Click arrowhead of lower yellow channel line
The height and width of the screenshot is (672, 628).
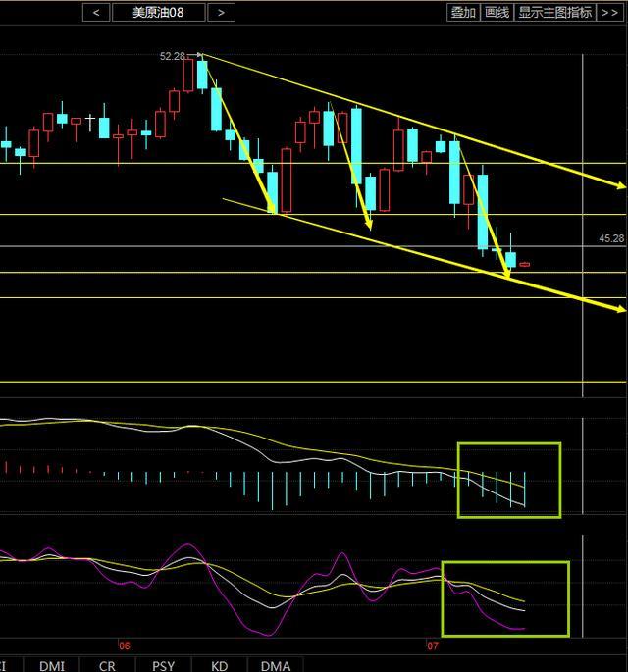pos(620,310)
